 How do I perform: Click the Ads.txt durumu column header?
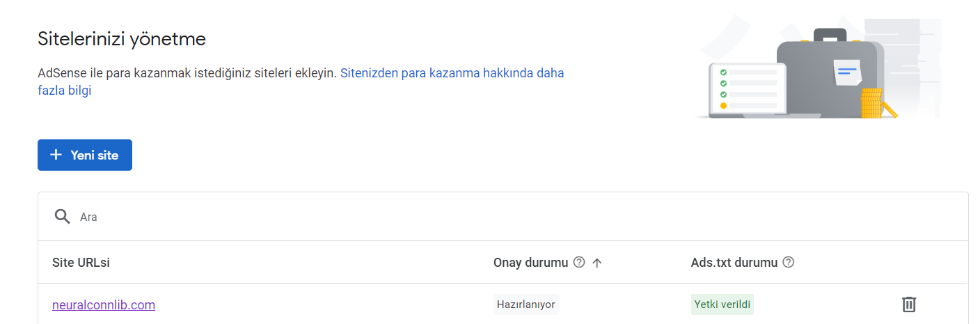[x=734, y=263]
